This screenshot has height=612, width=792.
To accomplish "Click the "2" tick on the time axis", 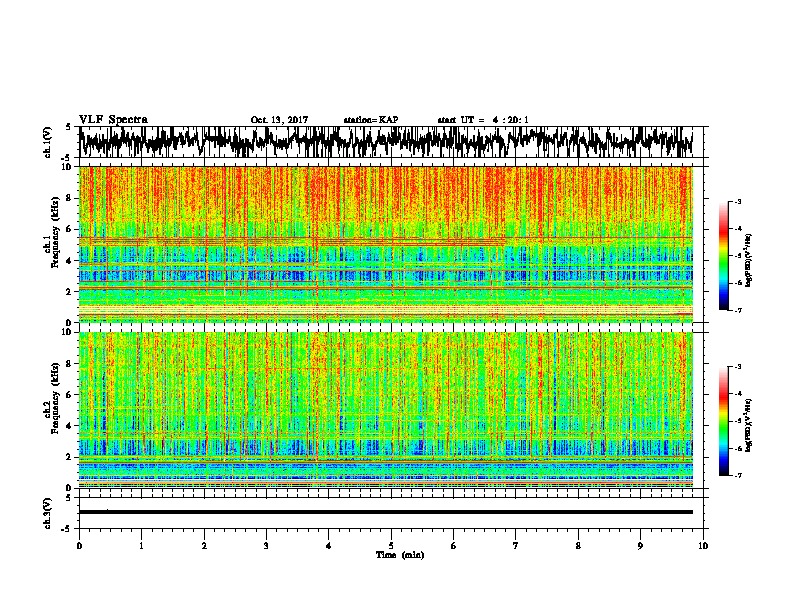I will [204, 546].
